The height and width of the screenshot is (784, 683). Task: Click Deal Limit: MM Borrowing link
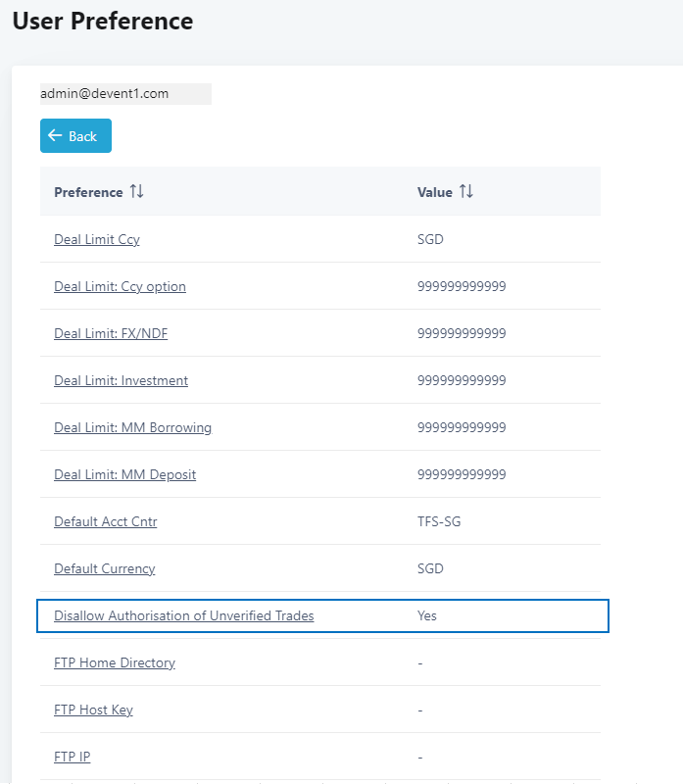point(132,427)
